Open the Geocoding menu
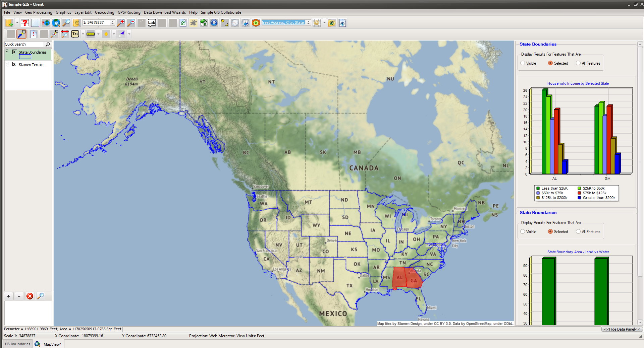The width and height of the screenshot is (644, 348). (104, 12)
